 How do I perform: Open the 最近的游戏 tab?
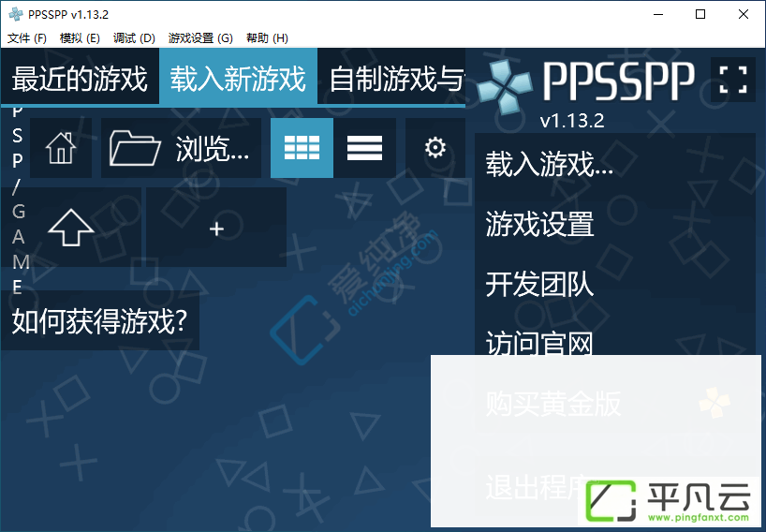[x=80, y=78]
